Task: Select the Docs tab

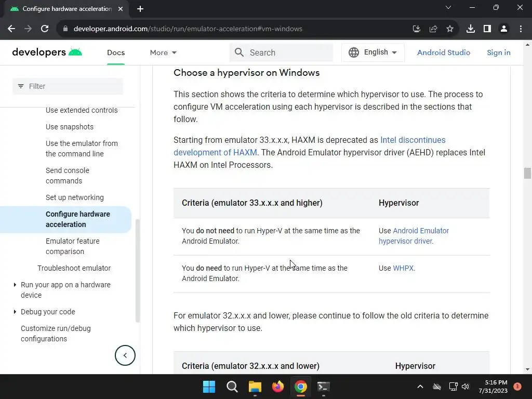Action: coord(116,52)
